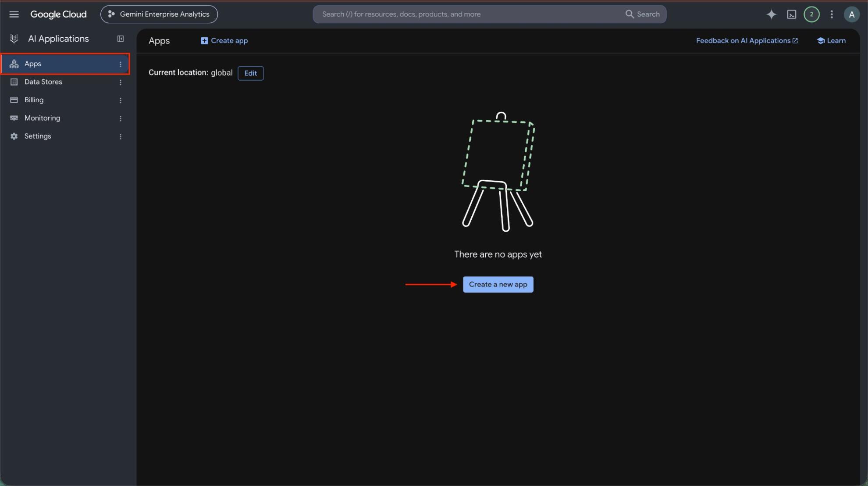Image resolution: width=868 pixels, height=486 pixels.
Task: Open more options beside Monitoring
Action: pos(121,119)
